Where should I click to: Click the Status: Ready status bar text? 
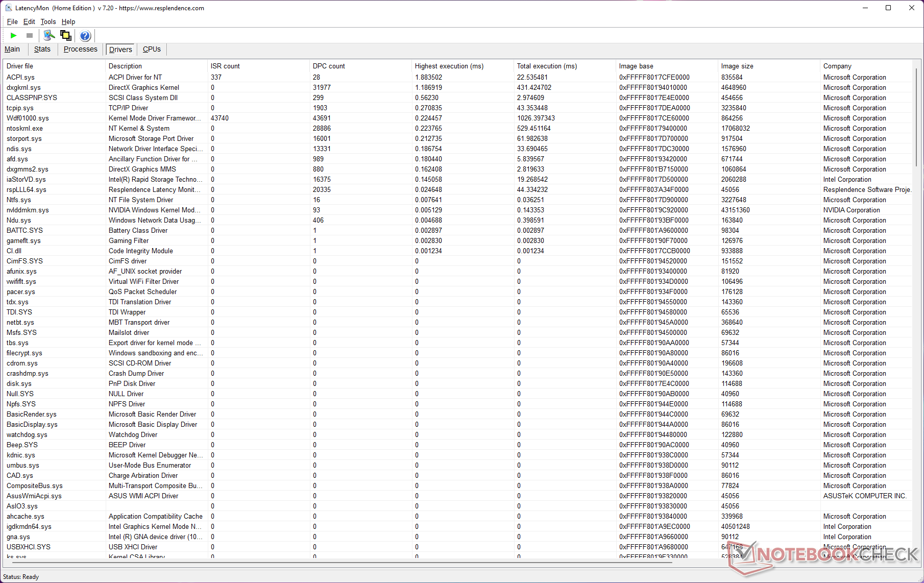click(21, 577)
